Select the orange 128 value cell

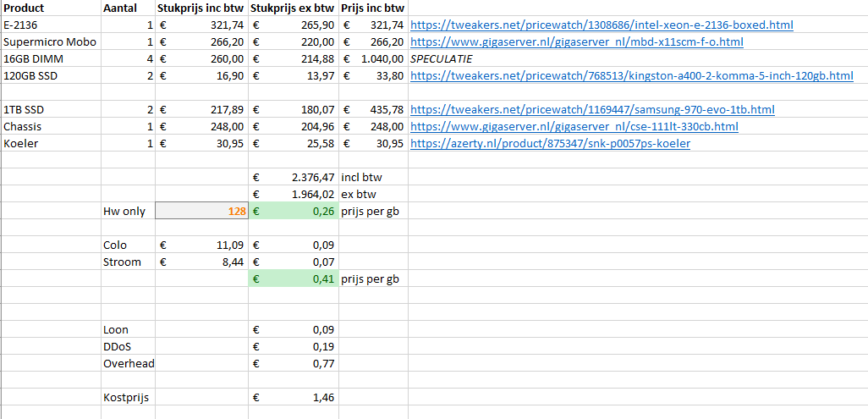pos(201,212)
